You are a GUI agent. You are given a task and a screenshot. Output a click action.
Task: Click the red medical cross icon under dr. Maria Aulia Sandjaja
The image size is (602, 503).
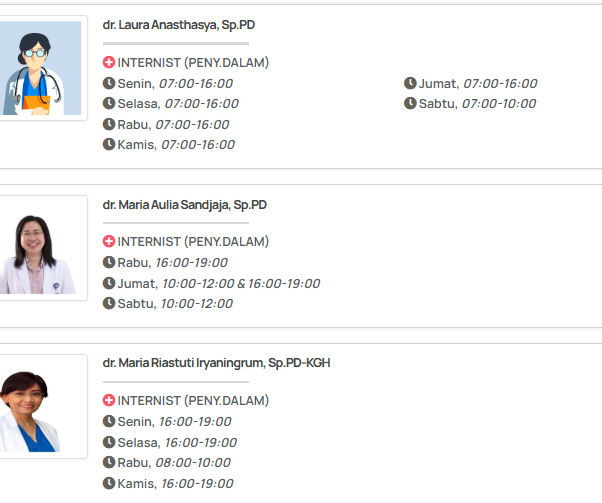(109, 241)
